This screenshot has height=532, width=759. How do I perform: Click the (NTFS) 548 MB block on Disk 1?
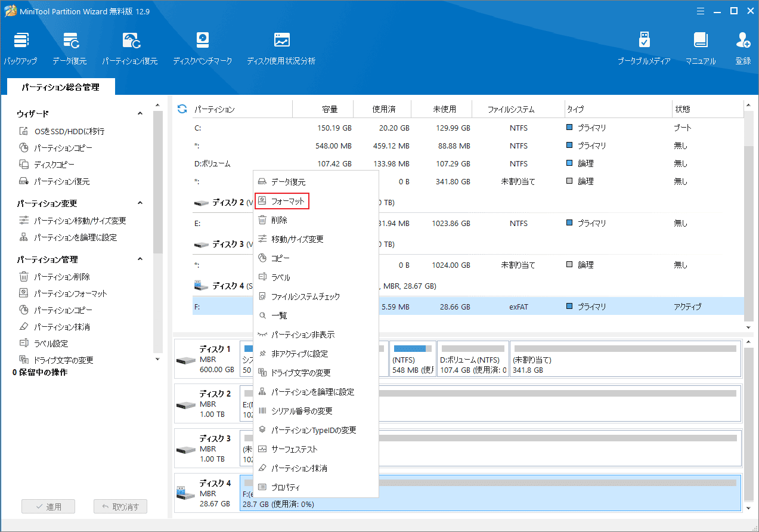413,360
